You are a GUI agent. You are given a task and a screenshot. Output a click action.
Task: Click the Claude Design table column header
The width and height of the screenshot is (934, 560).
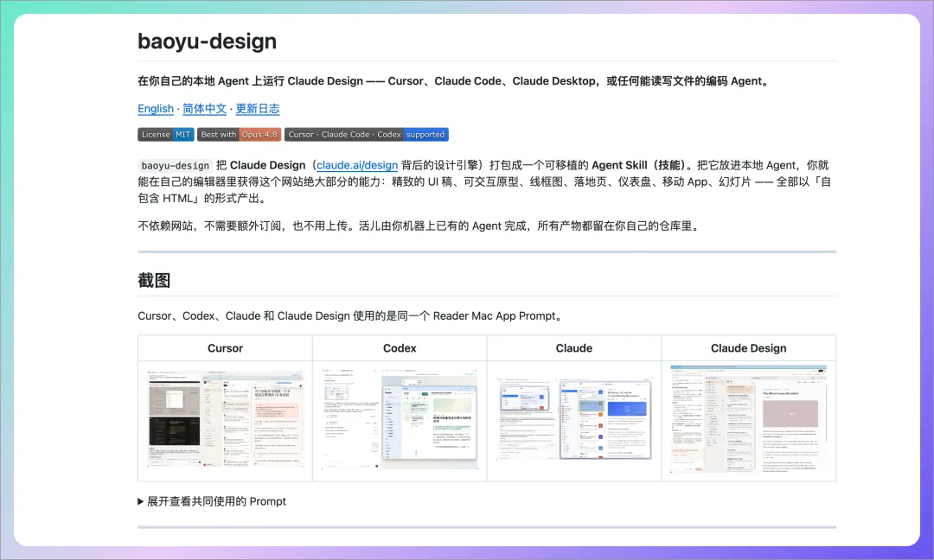pos(749,348)
